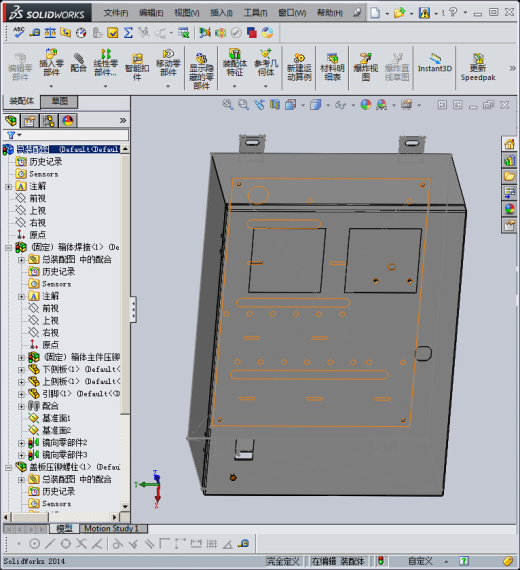
Task: Open the filter dropdown in feature tree
Action: coord(20,135)
